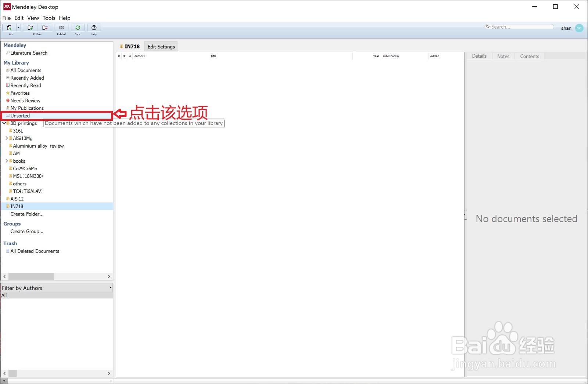This screenshot has height=384, width=588.
Task: Click the filter funnel icon in status bar
Action: click(4, 381)
